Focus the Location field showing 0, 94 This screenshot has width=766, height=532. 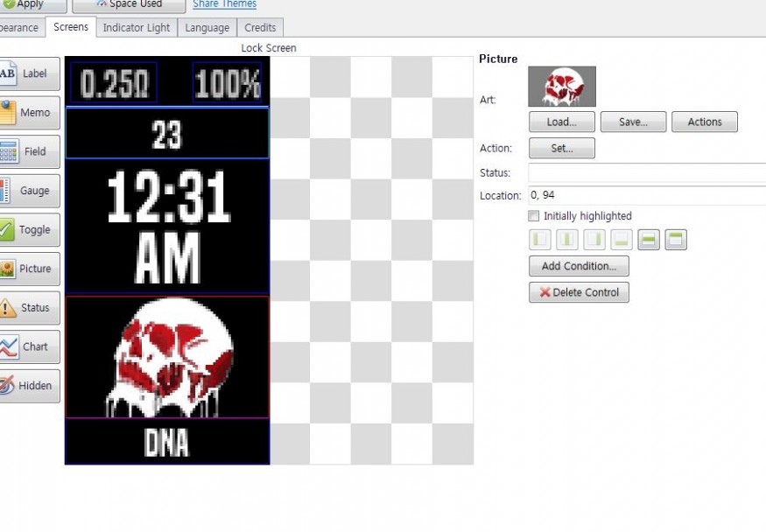647,195
